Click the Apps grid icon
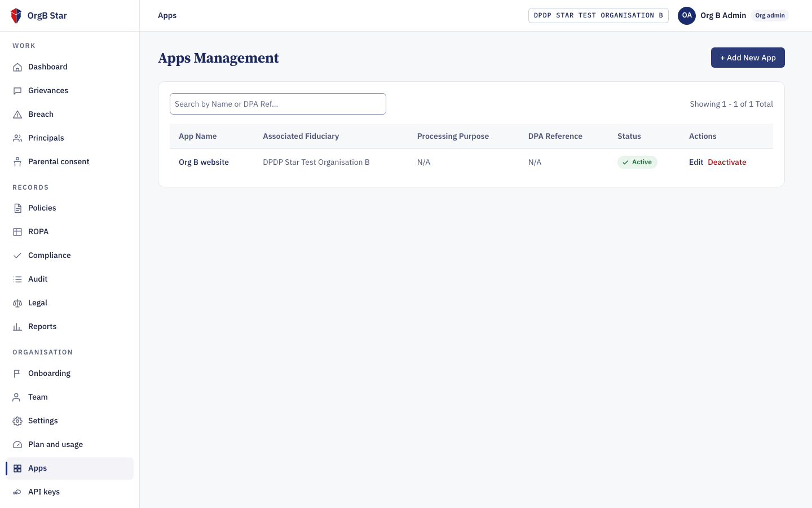812x508 pixels. click(x=17, y=468)
